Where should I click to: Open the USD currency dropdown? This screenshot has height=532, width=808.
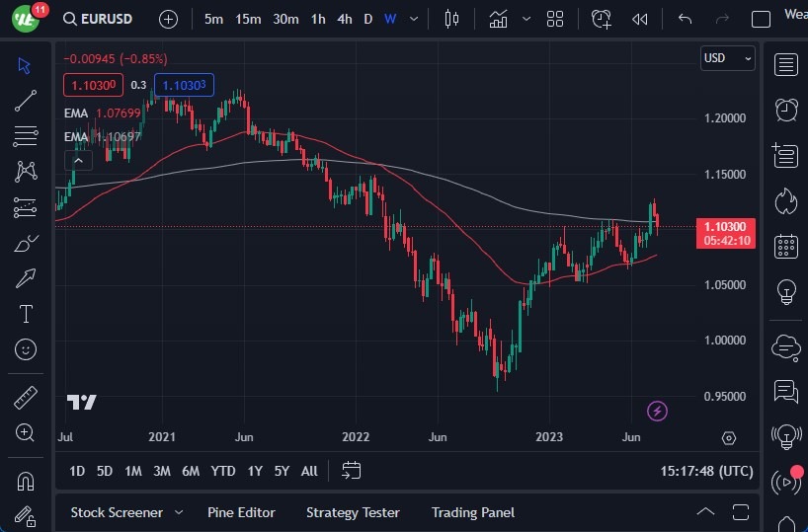pyautogui.click(x=727, y=58)
